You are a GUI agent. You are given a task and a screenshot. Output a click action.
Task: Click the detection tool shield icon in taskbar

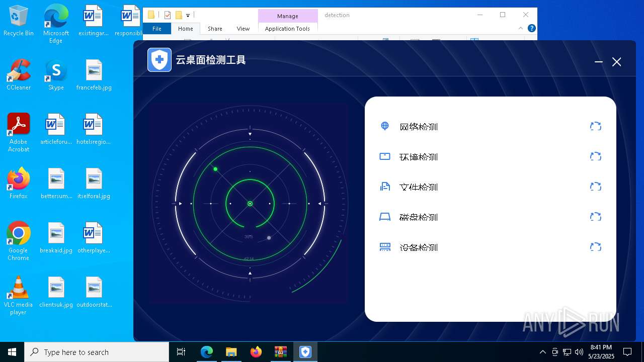click(305, 352)
